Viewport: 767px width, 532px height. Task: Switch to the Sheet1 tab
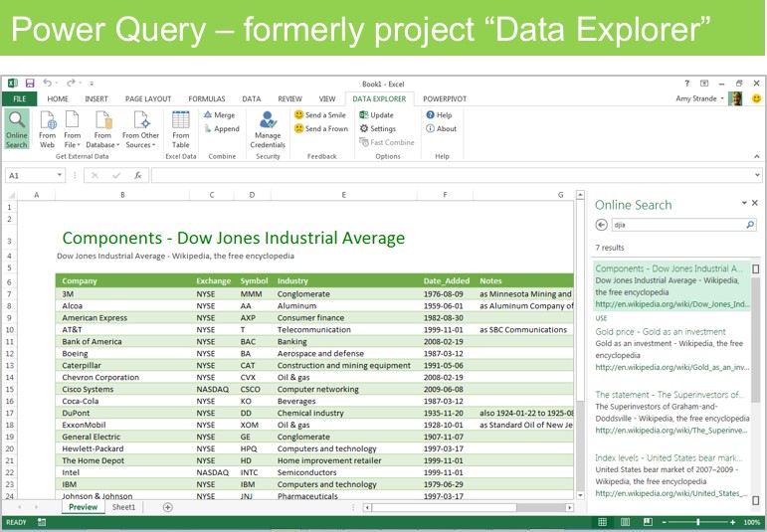click(123, 507)
